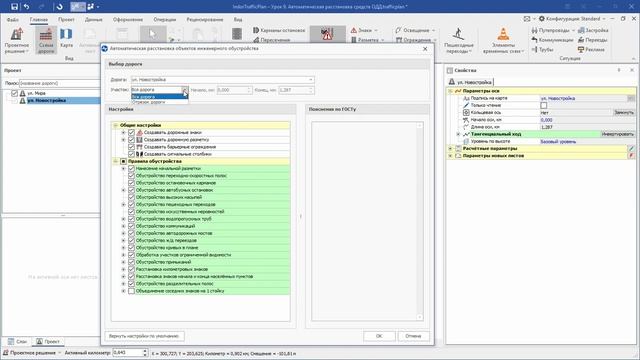640x360 pixels.
Task: Click OK in the dialog
Action: pyautogui.click(x=379, y=336)
